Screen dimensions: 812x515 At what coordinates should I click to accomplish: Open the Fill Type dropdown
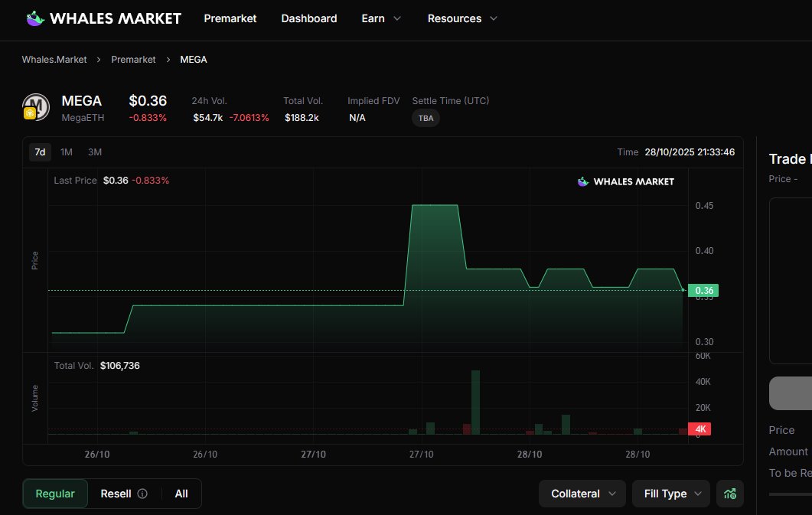point(671,494)
